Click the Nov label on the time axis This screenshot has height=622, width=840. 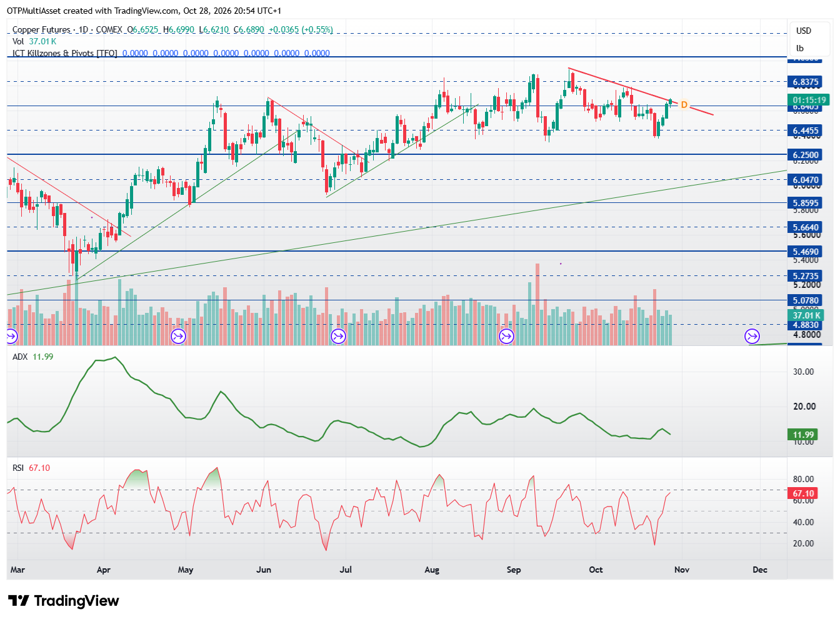(x=682, y=570)
